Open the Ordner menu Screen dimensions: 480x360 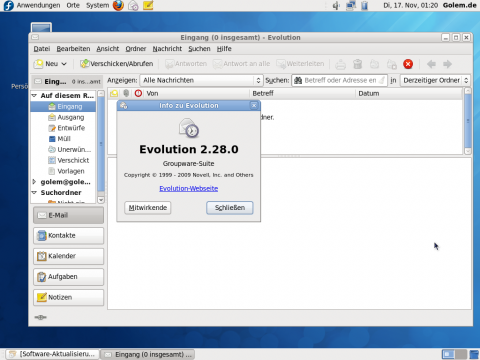click(136, 49)
